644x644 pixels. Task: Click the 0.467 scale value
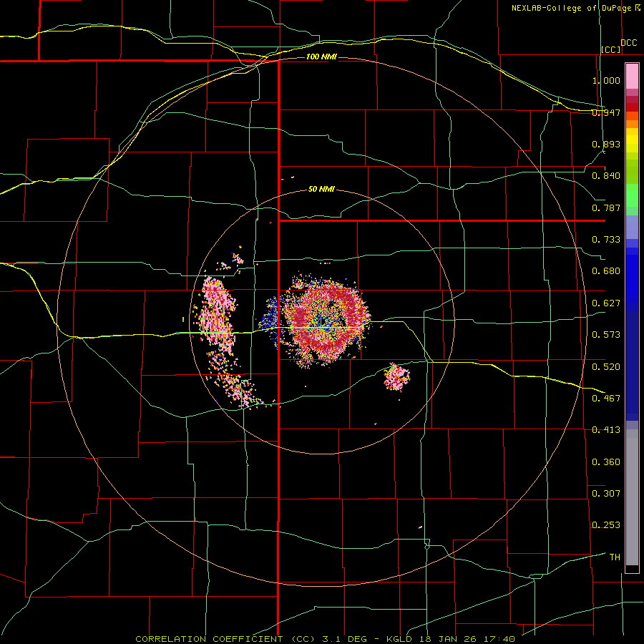click(x=606, y=399)
